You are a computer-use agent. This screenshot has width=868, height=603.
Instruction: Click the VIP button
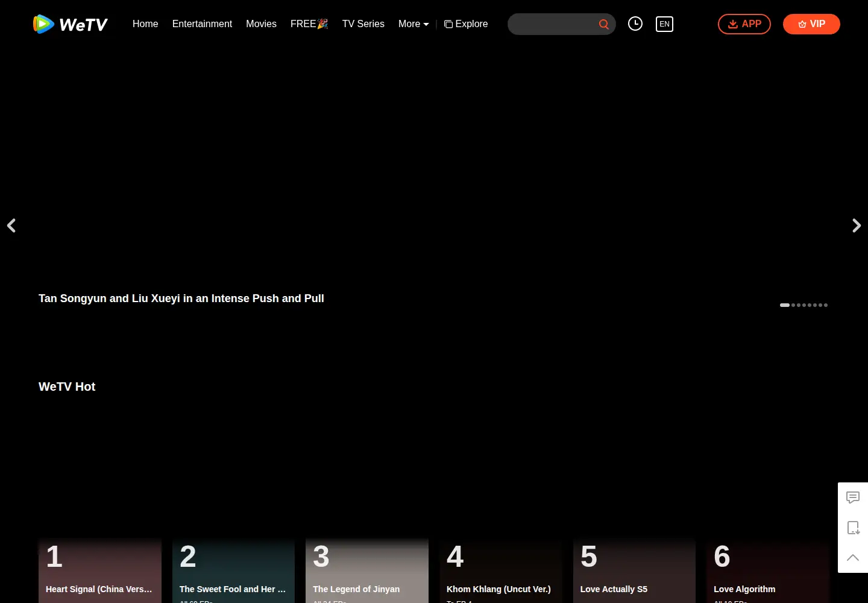click(x=811, y=24)
